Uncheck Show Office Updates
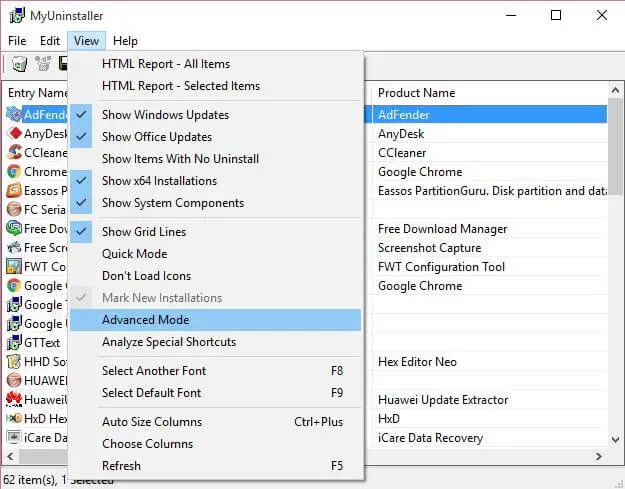The width and height of the screenshot is (625, 489). [157, 137]
